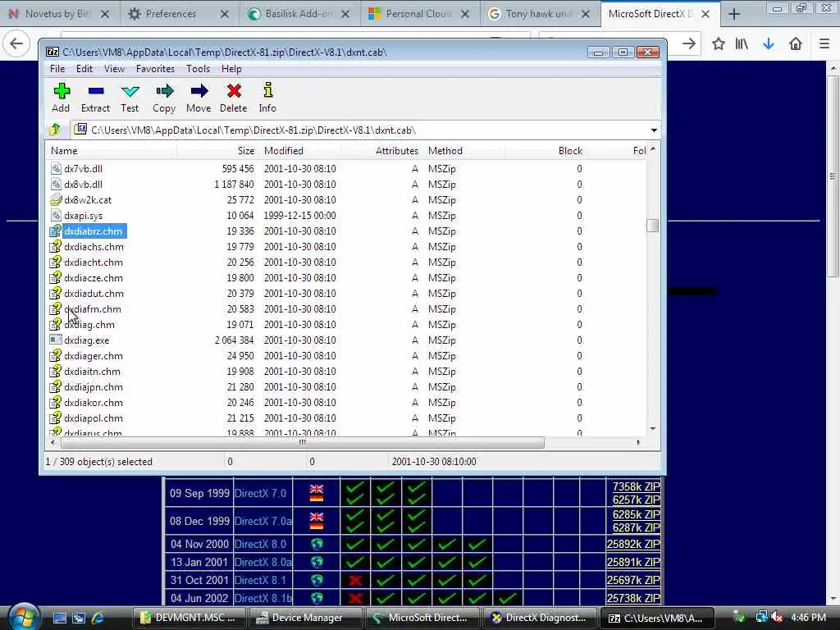Open the browser downloads arrow
The height and width of the screenshot is (630, 840).
[x=768, y=44]
